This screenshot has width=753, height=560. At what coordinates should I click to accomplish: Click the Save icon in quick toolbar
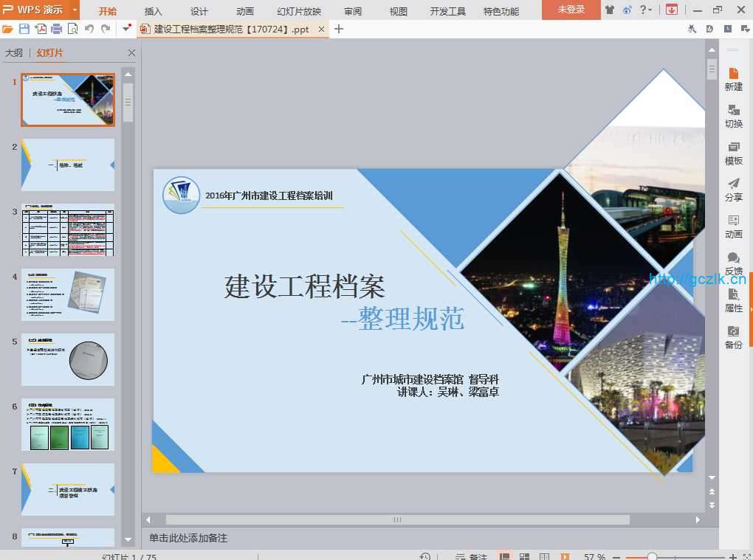pyautogui.click(x=24, y=29)
